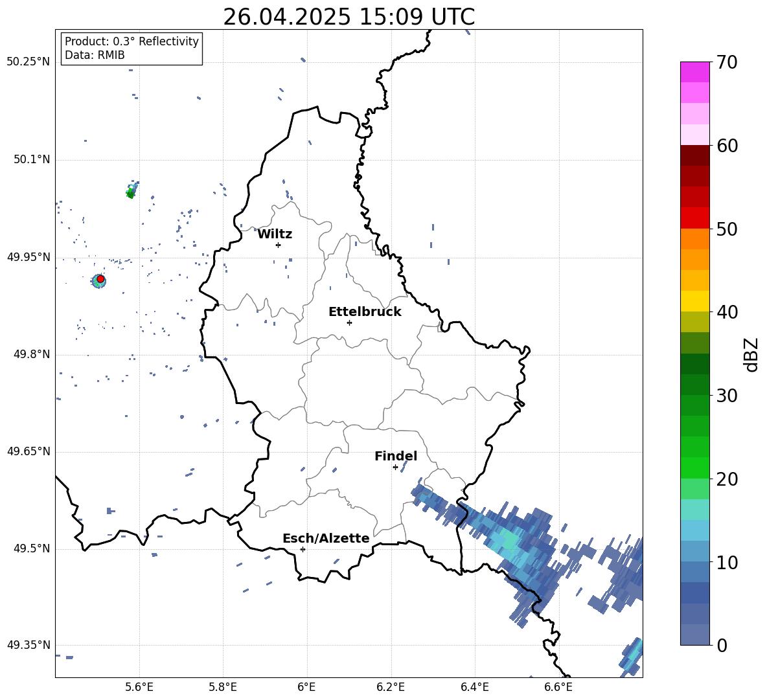This screenshot has height=700, width=767.
Task: Click the cross marker under Wiltz
Action: [278, 245]
